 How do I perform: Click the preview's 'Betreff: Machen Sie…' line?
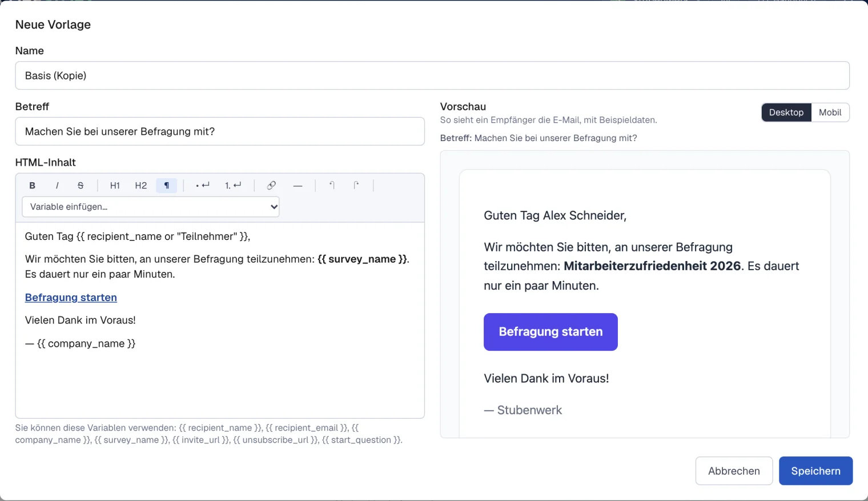tap(539, 138)
